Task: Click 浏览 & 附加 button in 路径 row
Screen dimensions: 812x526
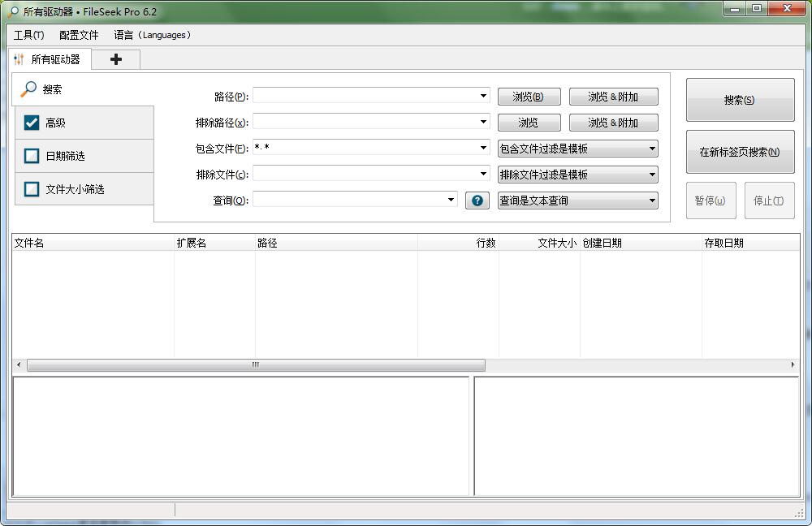Action: point(614,97)
